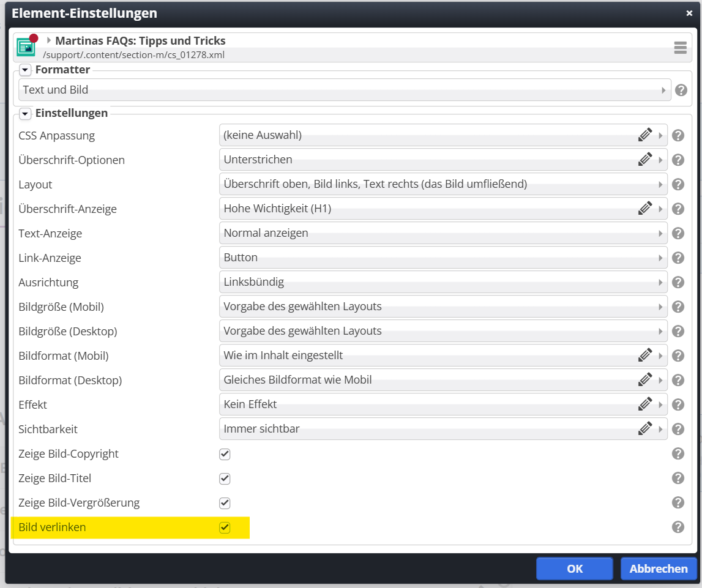Click pencil icon in the Effekt row

click(x=644, y=404)
